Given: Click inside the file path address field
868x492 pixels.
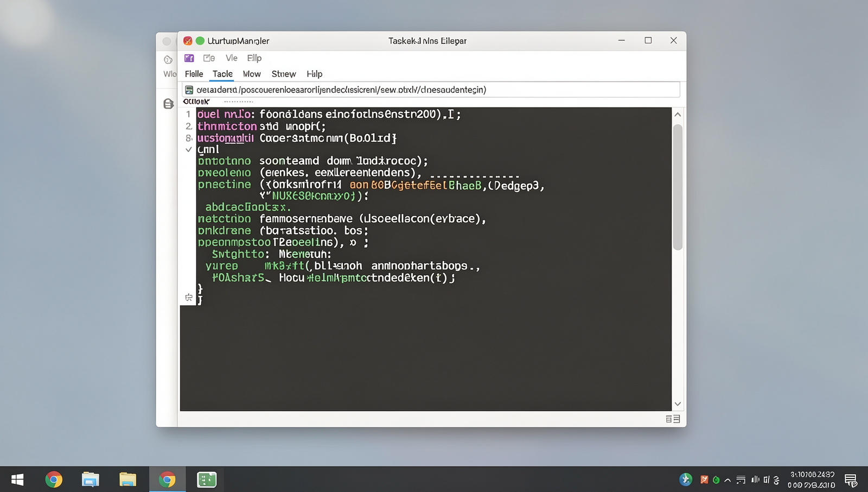Looking at the screenshot, I should click(x=431, y=90).
